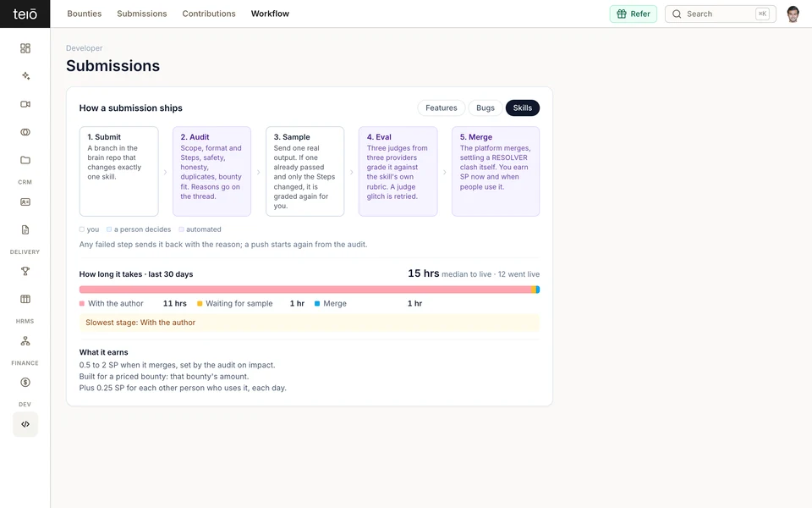Click 'Any failed step sends it back' note
Viewport: 812px width, 508px height.
223,244
